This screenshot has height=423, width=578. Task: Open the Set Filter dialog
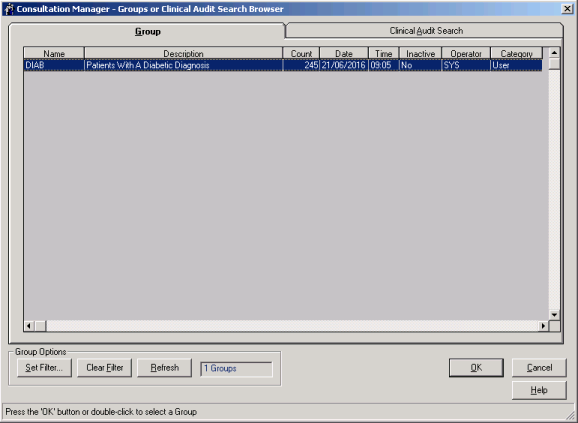pos(44,368)
